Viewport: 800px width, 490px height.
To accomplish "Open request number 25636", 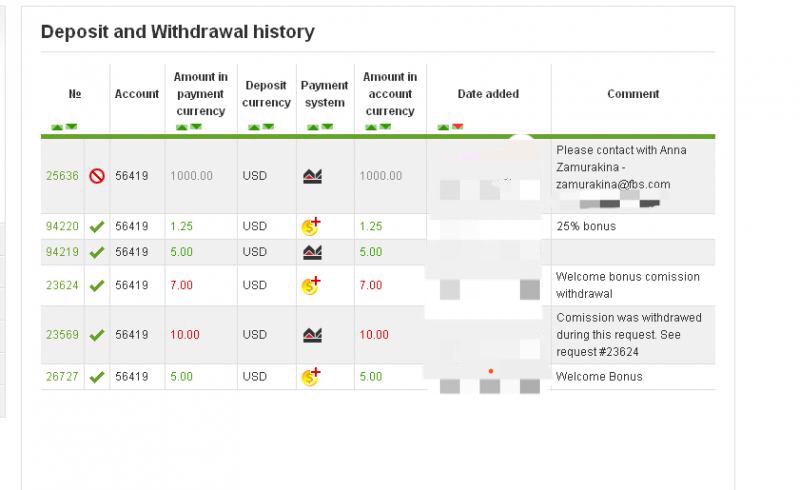I will pos(62,176).
